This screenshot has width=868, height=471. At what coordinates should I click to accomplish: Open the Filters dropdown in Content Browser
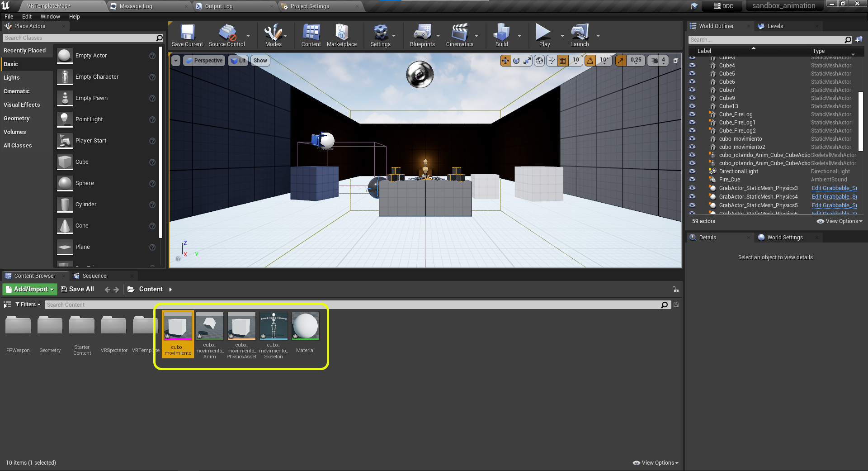click(x=28, y=304)
